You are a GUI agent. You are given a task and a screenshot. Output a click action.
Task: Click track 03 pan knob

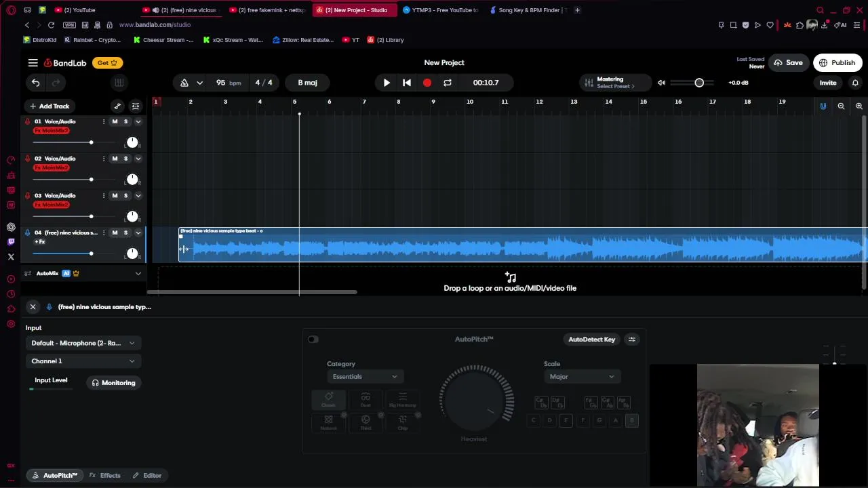click(132, 216)
